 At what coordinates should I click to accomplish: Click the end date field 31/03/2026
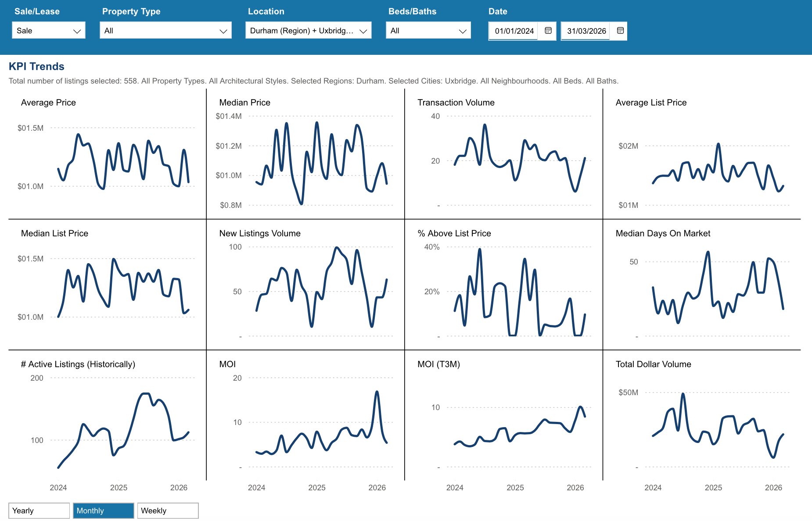586,31
